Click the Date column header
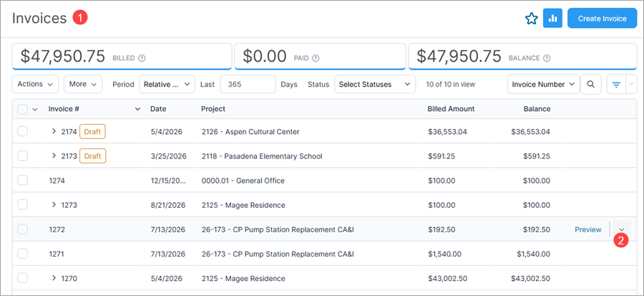Screen dimensions: 644x296 [x=158, y=109]
